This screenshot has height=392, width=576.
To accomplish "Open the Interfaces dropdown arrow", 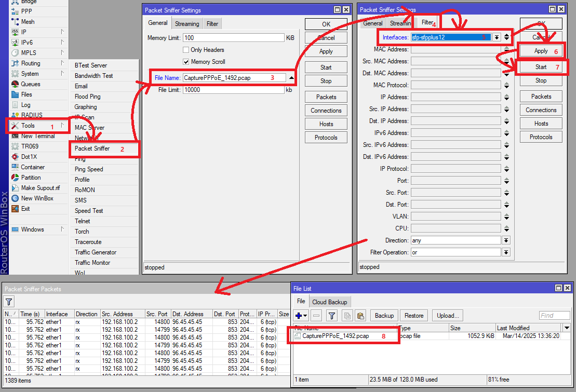I will (x=497, y=37).
